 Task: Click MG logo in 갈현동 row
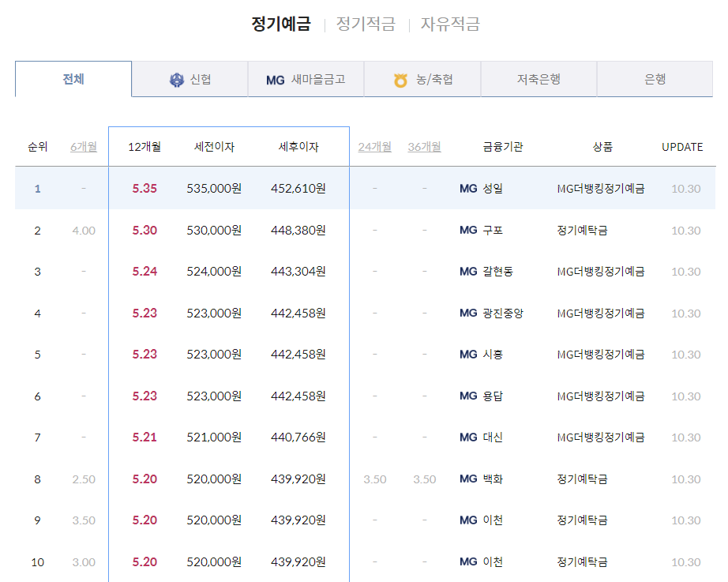(468, 272)
